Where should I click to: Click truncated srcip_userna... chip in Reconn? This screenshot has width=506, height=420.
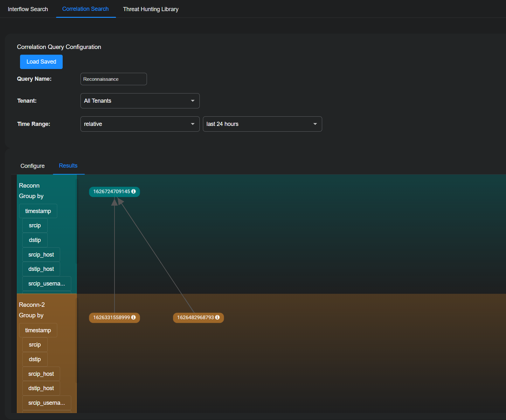point(46,284)
